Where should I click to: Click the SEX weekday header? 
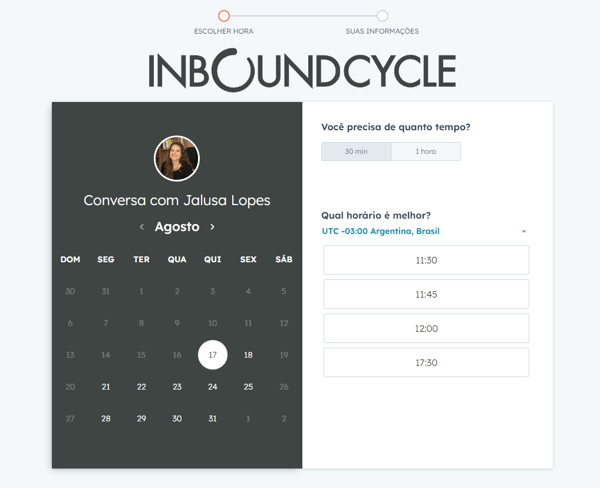point(248,260)
